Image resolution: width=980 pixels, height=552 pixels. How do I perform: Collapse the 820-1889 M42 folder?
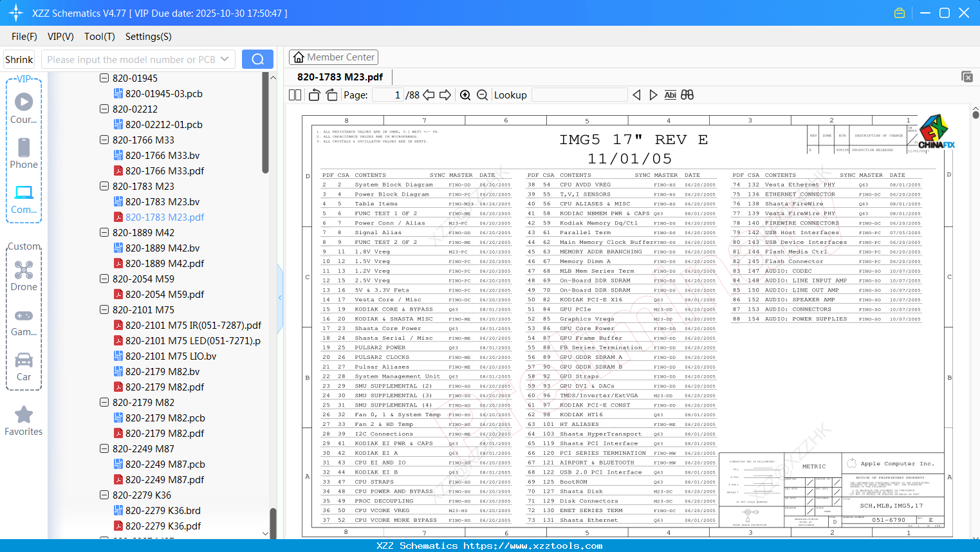tap(104, 232)
